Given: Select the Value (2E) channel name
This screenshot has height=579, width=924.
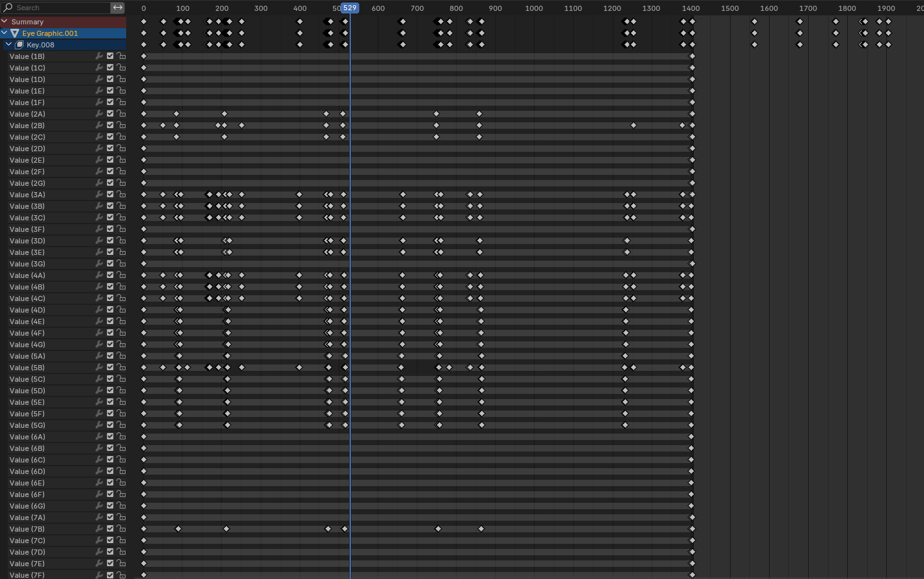Looking at the screenshot, I should 28,160.
